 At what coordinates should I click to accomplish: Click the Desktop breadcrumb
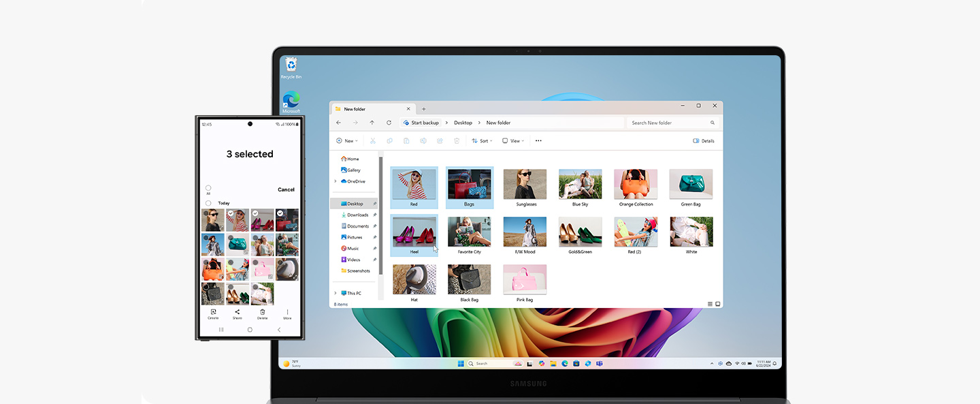pos(463,123)
